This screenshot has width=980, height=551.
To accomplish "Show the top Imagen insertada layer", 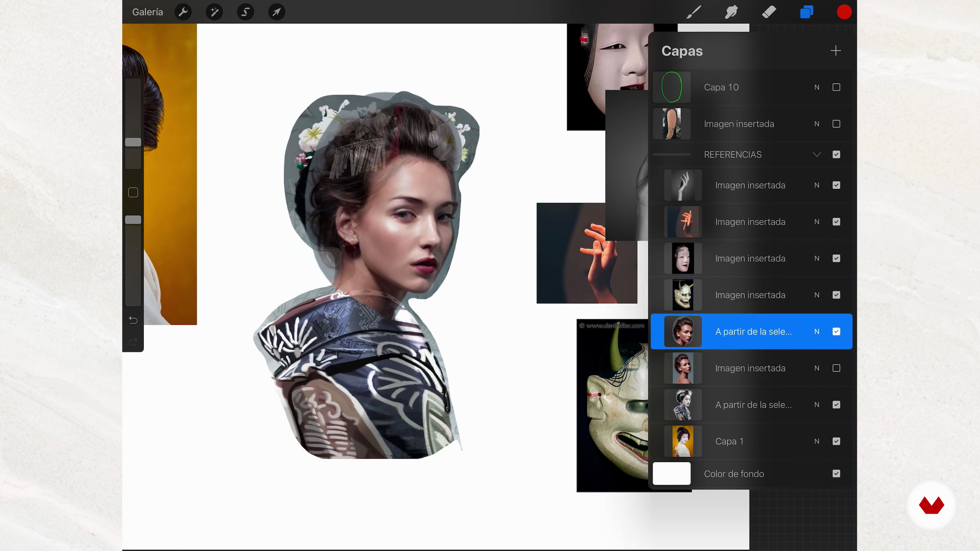I will pyautogui.click(x=836, y=124).
